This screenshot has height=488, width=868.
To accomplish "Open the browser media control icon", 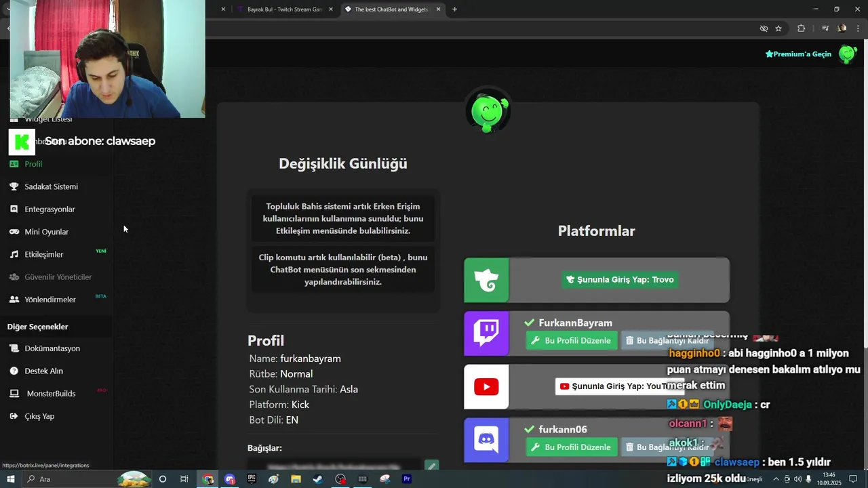I will 825,28.
